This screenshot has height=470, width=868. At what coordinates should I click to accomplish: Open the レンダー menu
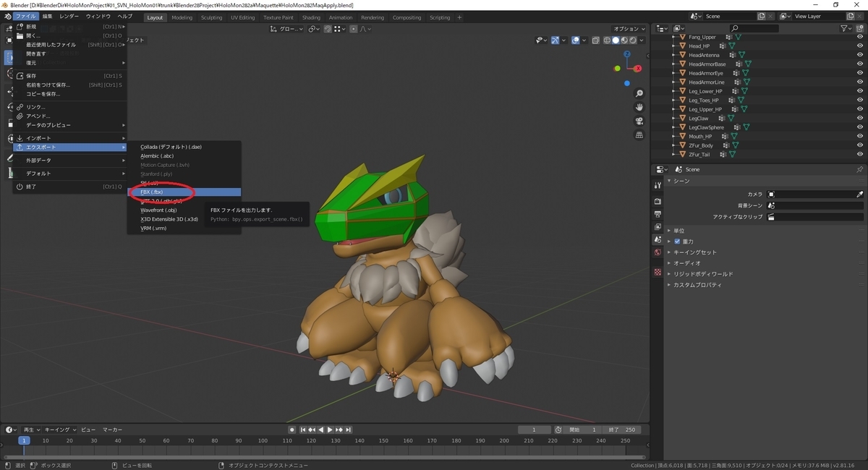(x=69, y=16)
